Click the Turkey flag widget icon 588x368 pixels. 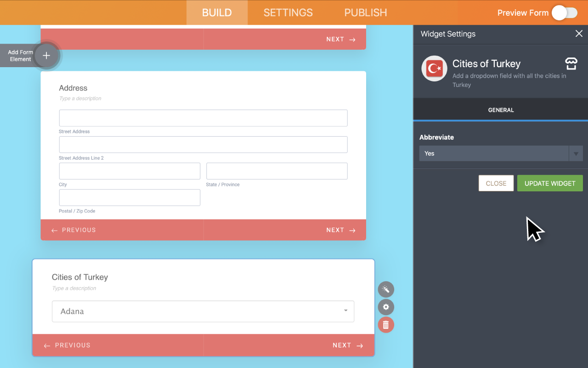click(x=434, y=69)
